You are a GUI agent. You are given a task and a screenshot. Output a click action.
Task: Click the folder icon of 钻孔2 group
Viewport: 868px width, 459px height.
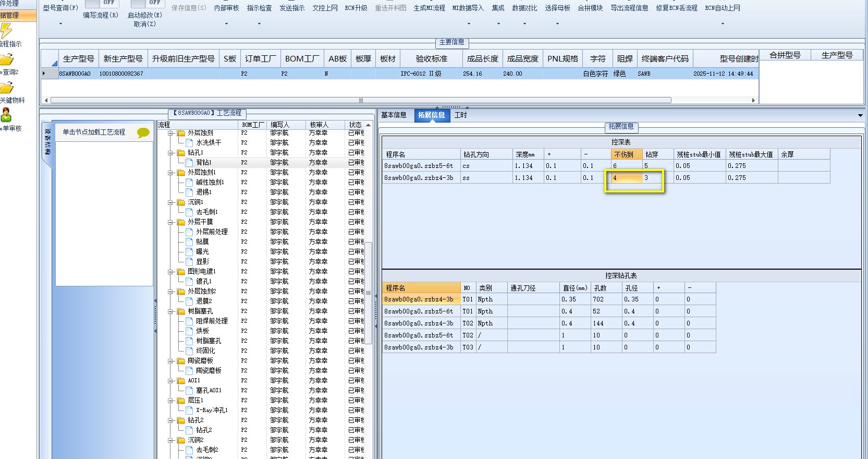[x=181, y=420]
